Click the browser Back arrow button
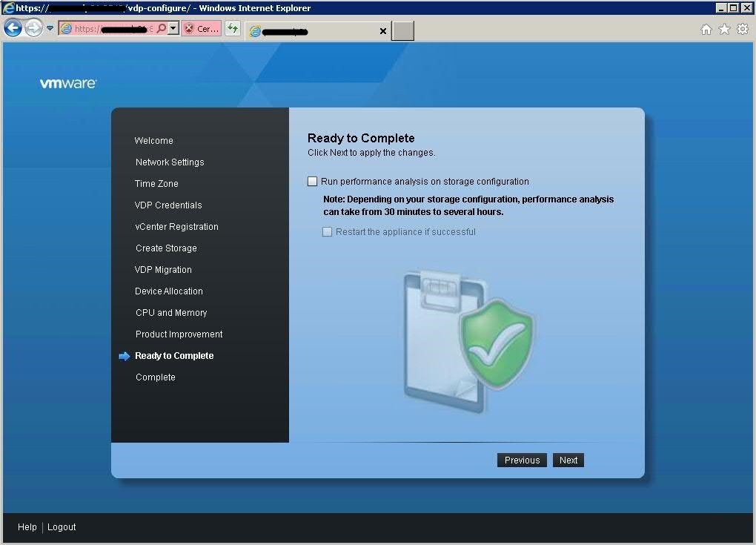The height and width of the screenshot is (545, 756). (13, 28)
